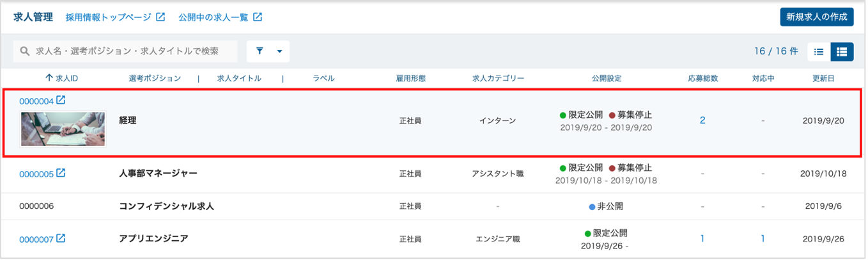Sort by the 求人タイトル column header

pyautogui.click(x=239, y=78)
